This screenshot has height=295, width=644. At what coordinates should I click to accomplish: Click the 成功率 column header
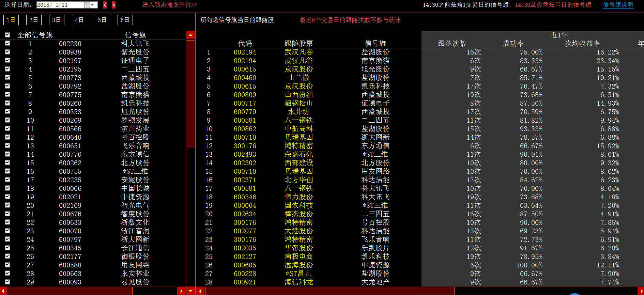[x=513, y=44]
